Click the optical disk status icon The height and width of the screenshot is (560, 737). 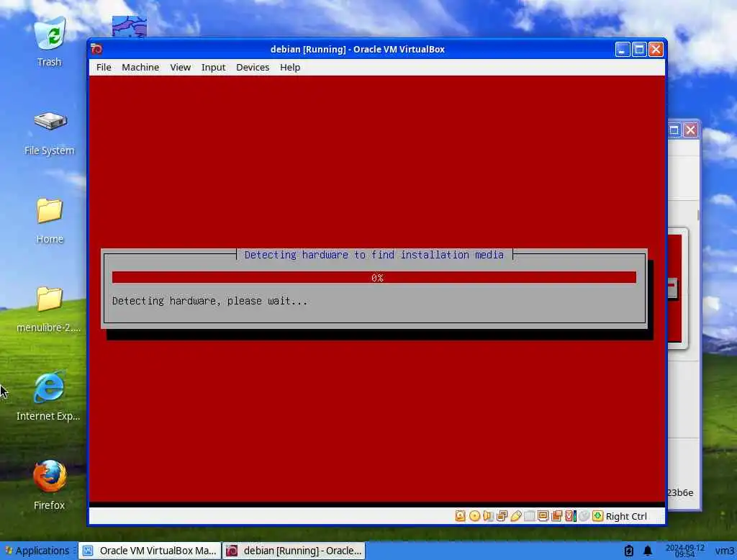(475, 516)
